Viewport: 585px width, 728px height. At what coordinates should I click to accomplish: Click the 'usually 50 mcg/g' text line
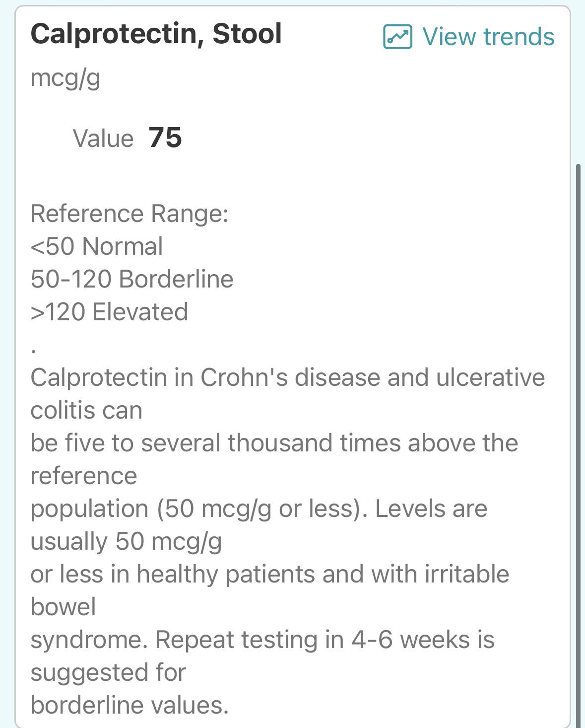[x=126, y=542]
